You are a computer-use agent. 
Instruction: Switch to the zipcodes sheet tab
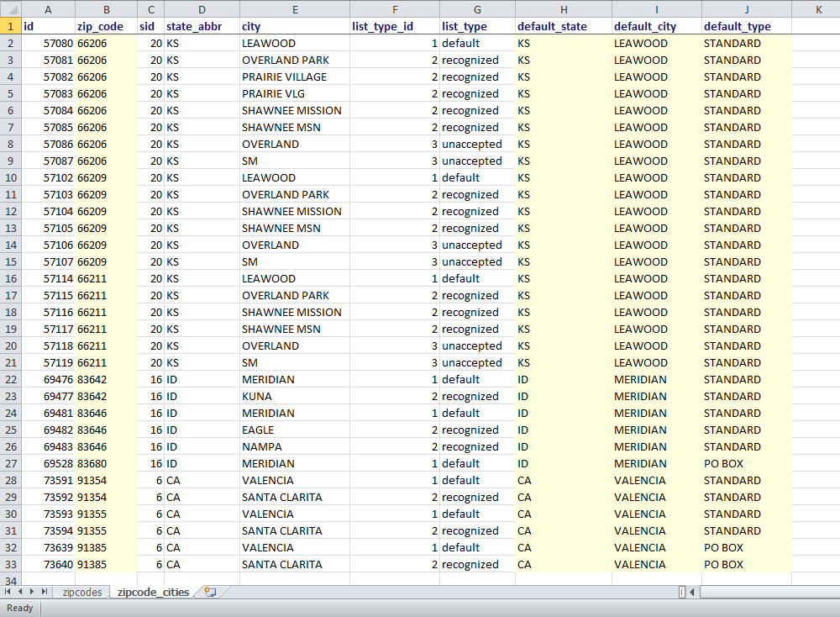tap(81, 592)
